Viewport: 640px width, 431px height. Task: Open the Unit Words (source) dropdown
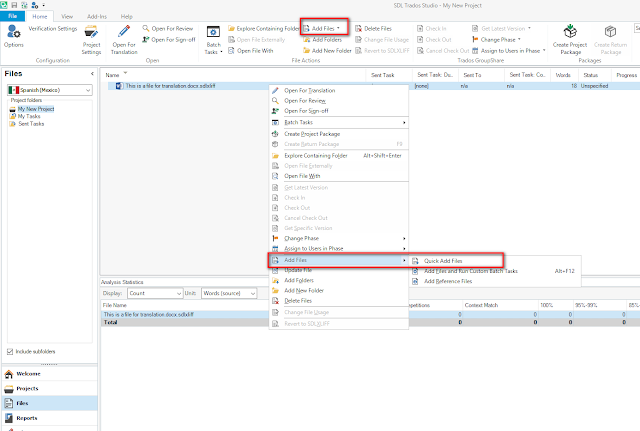(229, 293)
